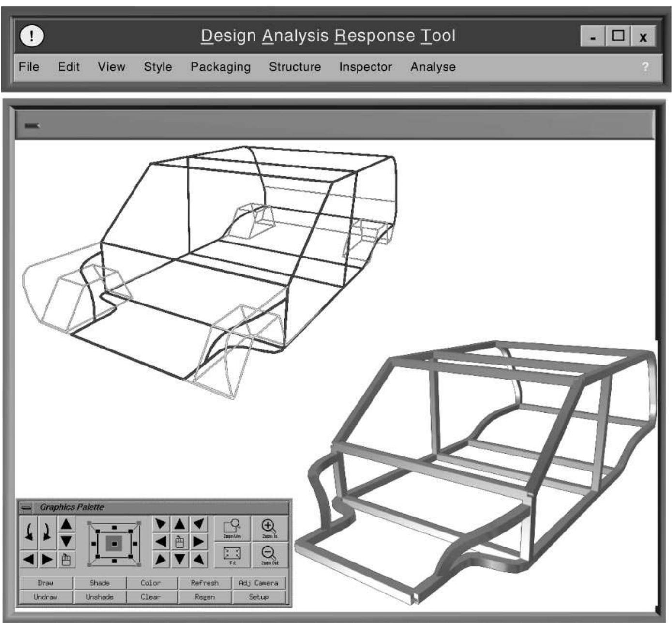Viewport: 672px width, 623px height.
Task: Activate the Zoom Win tool
Action: tap(232, 529)
